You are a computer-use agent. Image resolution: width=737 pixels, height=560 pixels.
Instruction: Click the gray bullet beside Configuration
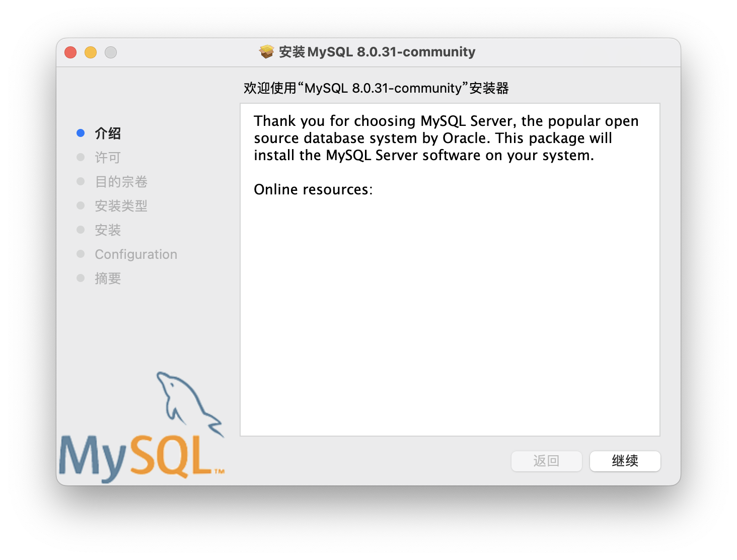coord(81,254)
